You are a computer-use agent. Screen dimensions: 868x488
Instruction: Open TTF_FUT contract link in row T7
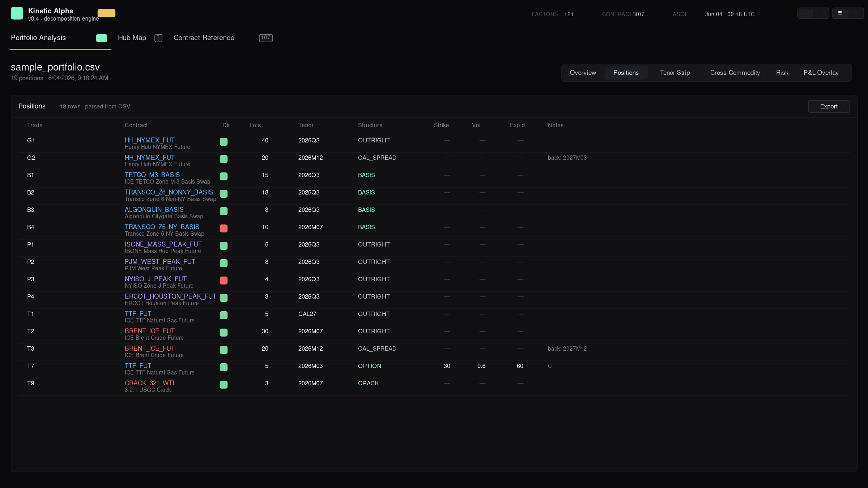(x=138, y=366)
